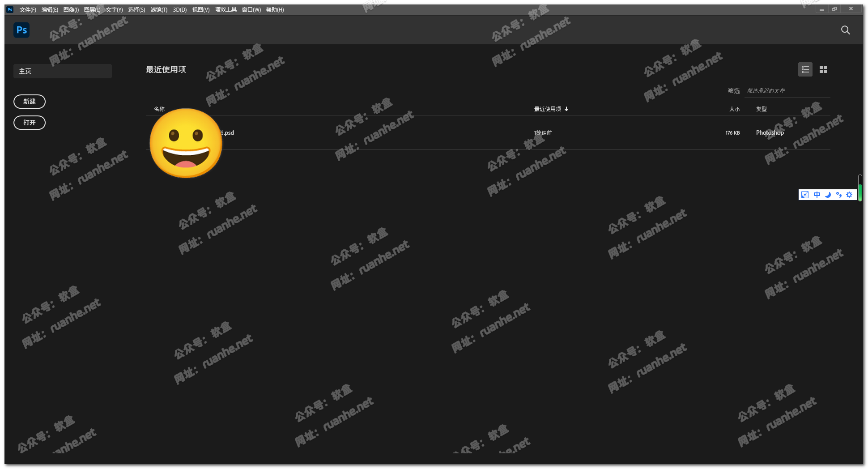Toggle the punctuation mode icon
The image size is (868, 469).
(838, 195)
